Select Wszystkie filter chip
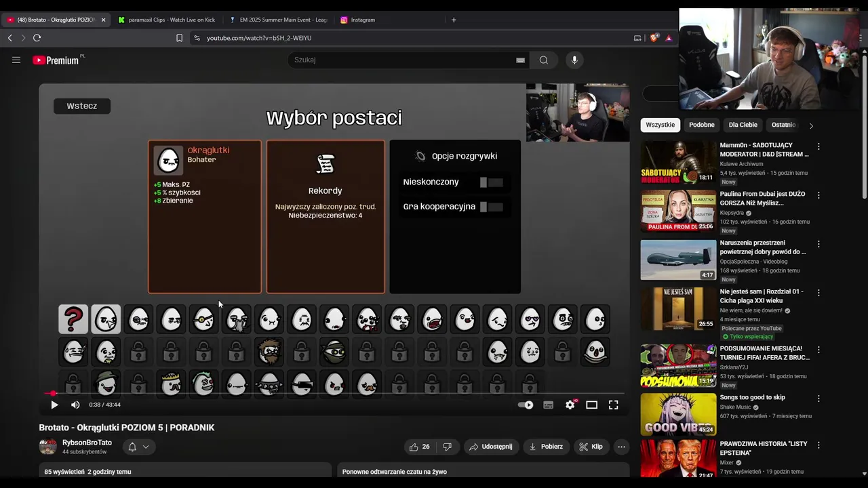The height and width of the screenshot is (488, 868). tap(660, 125)
